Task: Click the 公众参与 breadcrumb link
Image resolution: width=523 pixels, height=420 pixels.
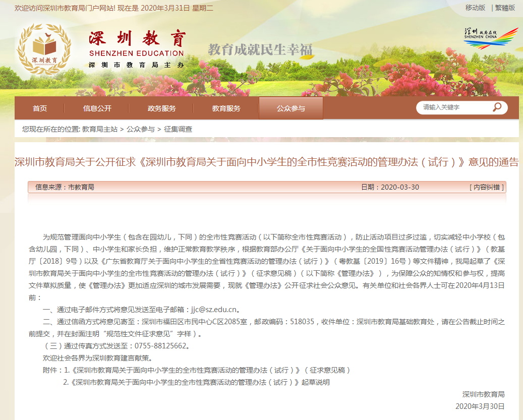Action: click(141, 129)
